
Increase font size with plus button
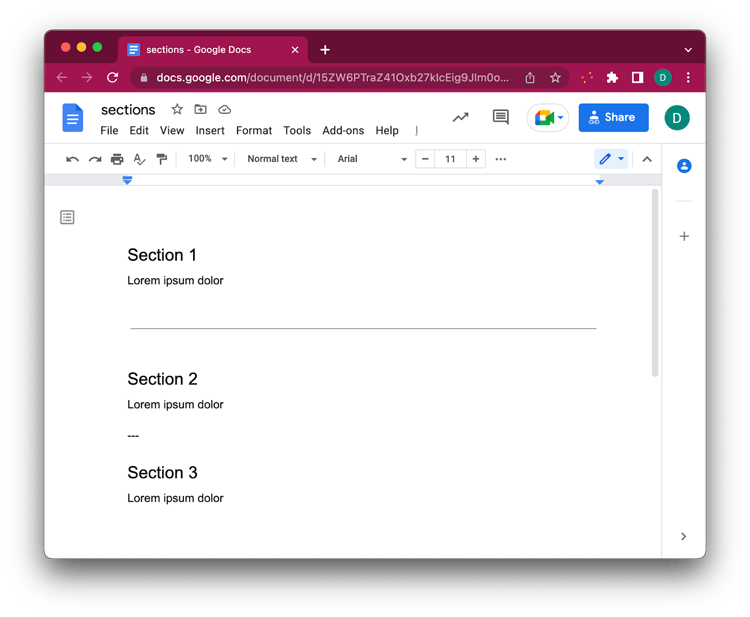(476, 159)
